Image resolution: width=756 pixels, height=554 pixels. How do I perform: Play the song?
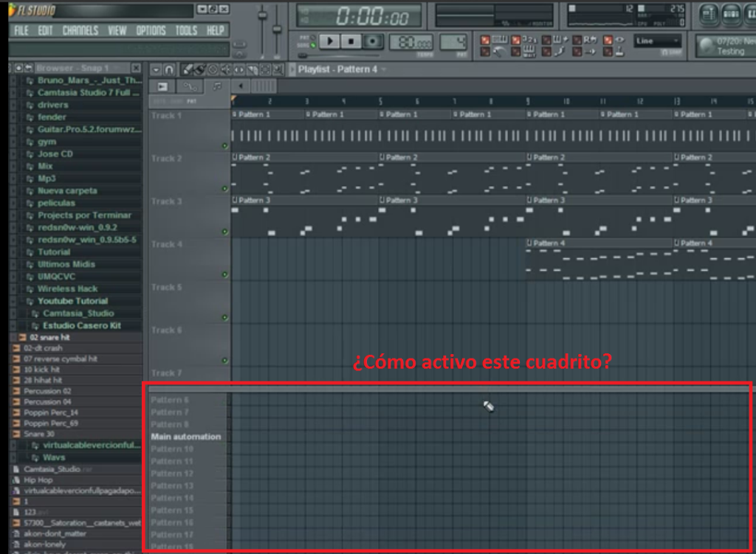[x=330, y=41]
